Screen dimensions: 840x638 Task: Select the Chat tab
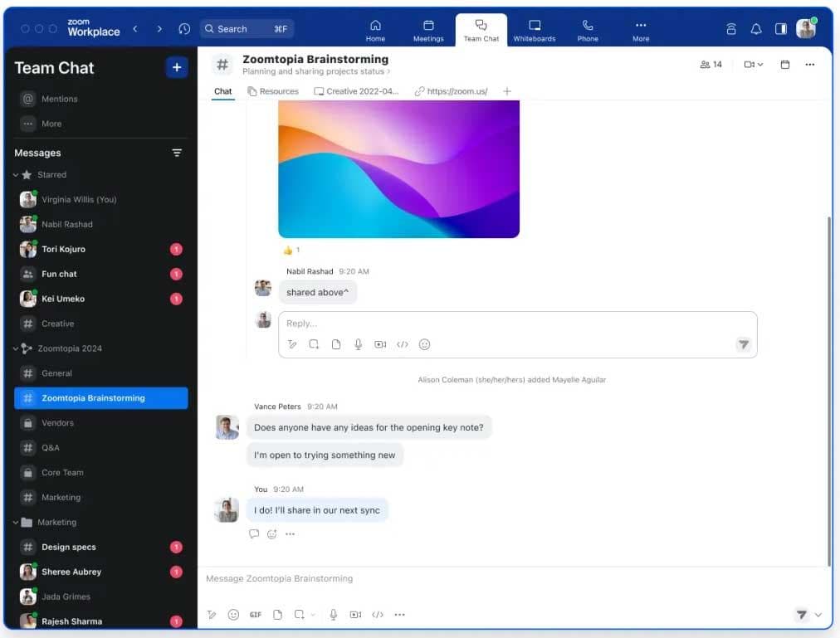(222, 91)
